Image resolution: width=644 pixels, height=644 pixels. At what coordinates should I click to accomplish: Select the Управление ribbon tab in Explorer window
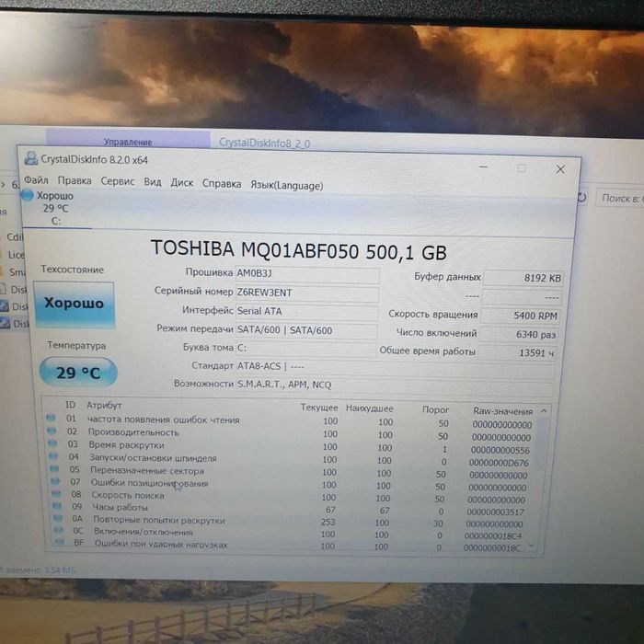pos(128,140)
